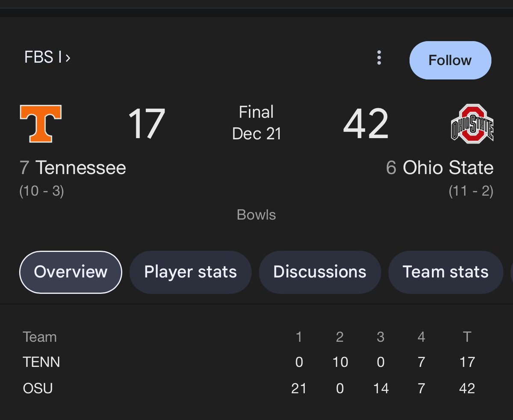Image resolution: width=513 pixels, height=420 pixels.
Task: Follow this game with the Follow button
Action: pyautogui.click(x=450, y=60)
